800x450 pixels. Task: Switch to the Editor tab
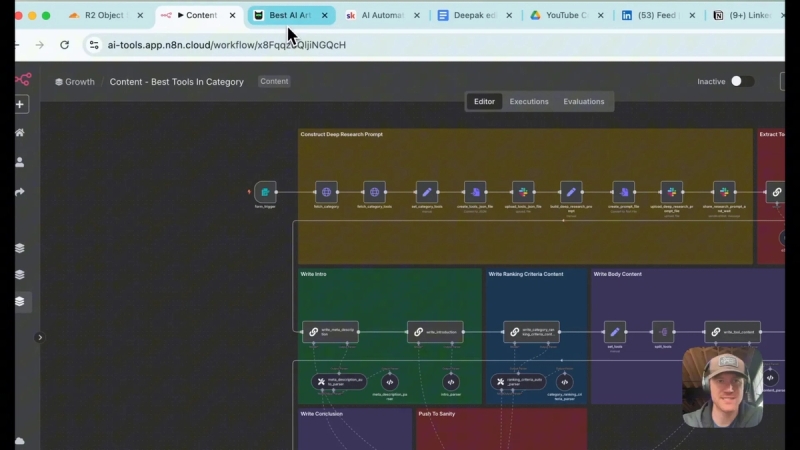(484, 102)
